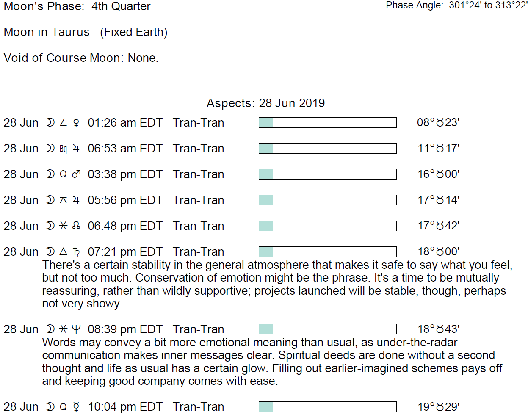Click the Venus glyph in the 01:26 am aspect

[x=76, y=123]
